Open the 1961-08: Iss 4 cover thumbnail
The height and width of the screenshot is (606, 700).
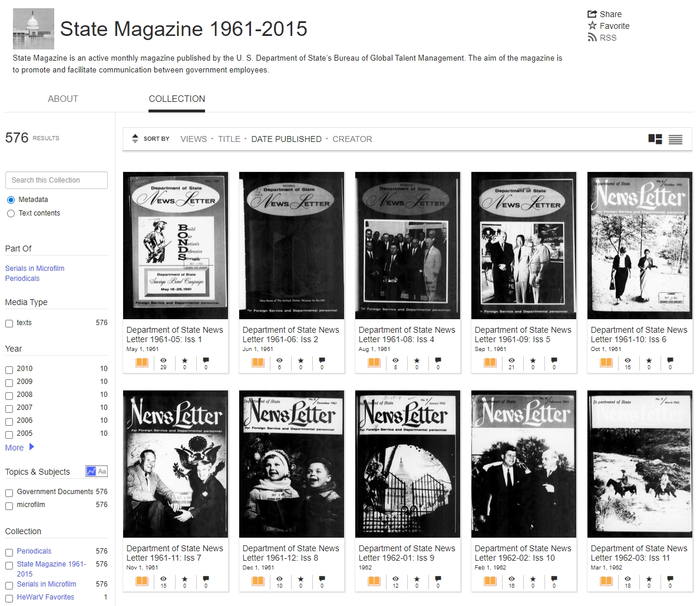408,246
